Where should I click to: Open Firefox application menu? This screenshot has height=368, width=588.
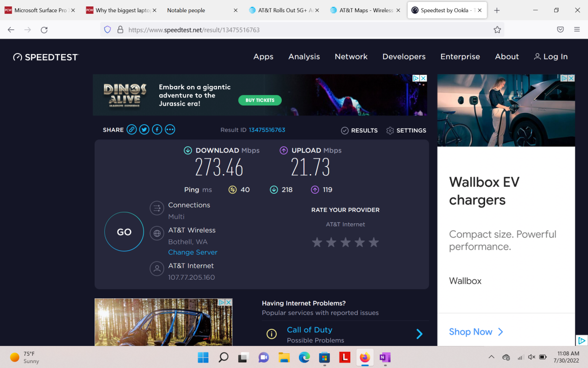click(x=577, y=30)
